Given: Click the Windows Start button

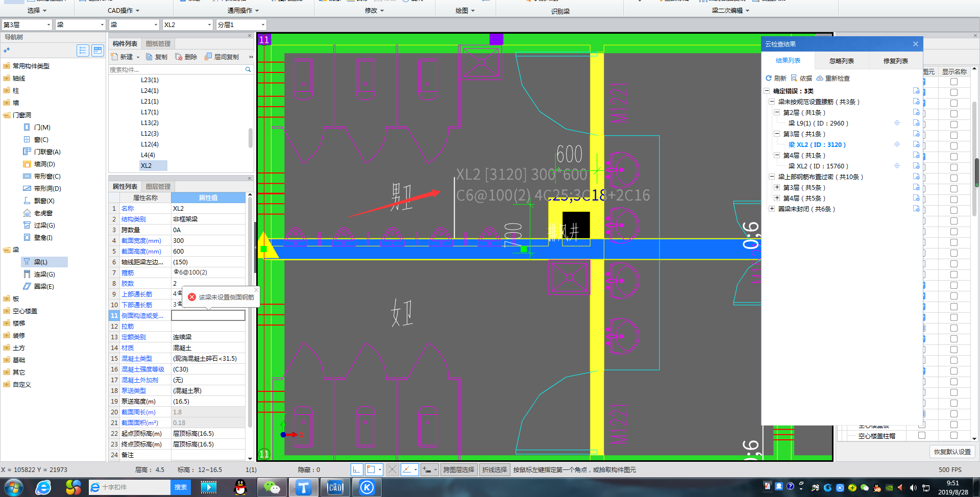Looking at the screenshot, I should pos(13,487).
